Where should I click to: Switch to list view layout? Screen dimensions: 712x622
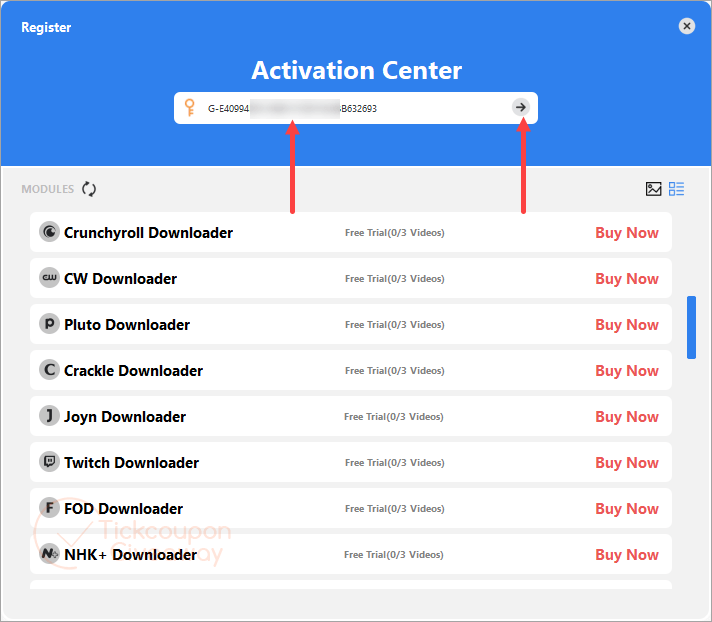pos(676,189)
